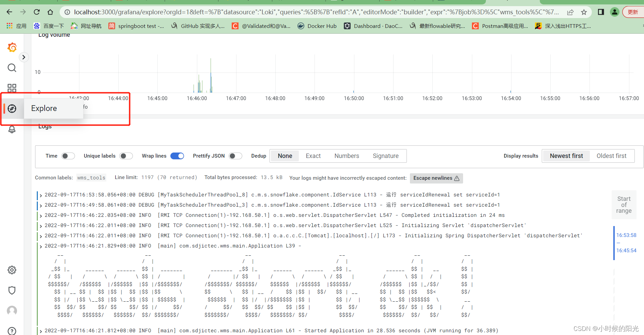Open the Configuration gear icon
Image resolution: width=644 pixels, height=335 pixels.
click(x=12, y=270)
